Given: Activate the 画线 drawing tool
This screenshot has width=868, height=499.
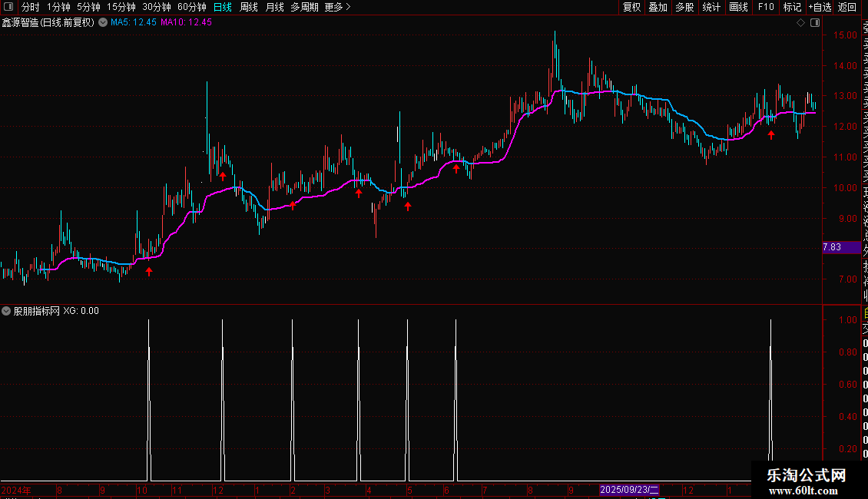Looking at the screenshot, I should 738,7.
